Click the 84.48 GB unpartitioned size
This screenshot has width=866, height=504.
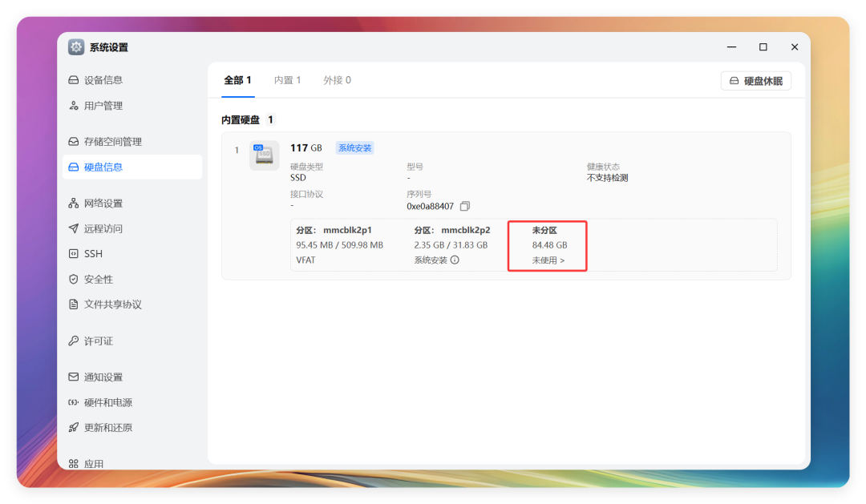[549, 245]
